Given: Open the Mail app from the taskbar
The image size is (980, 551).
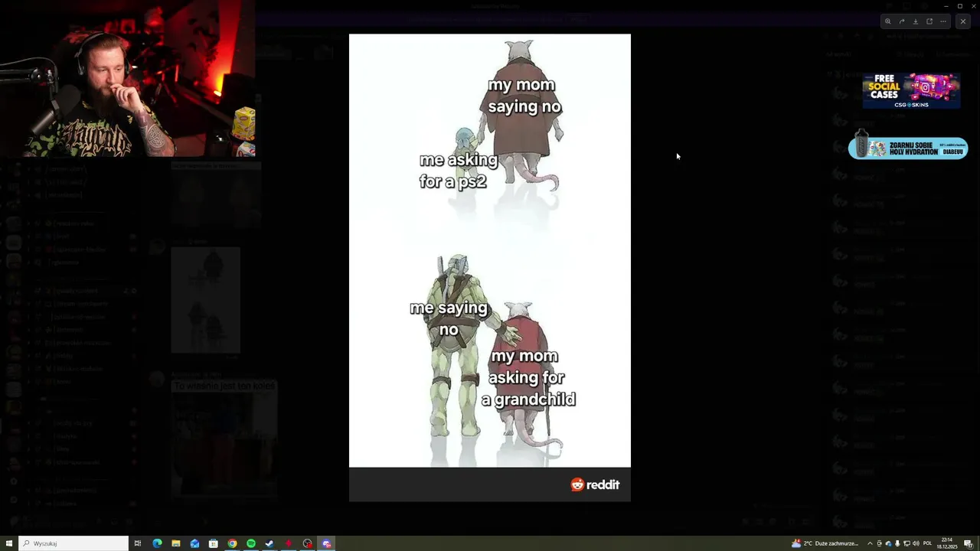Looking at the screenshot, I should pyautogui.click(x=194, y=543).
